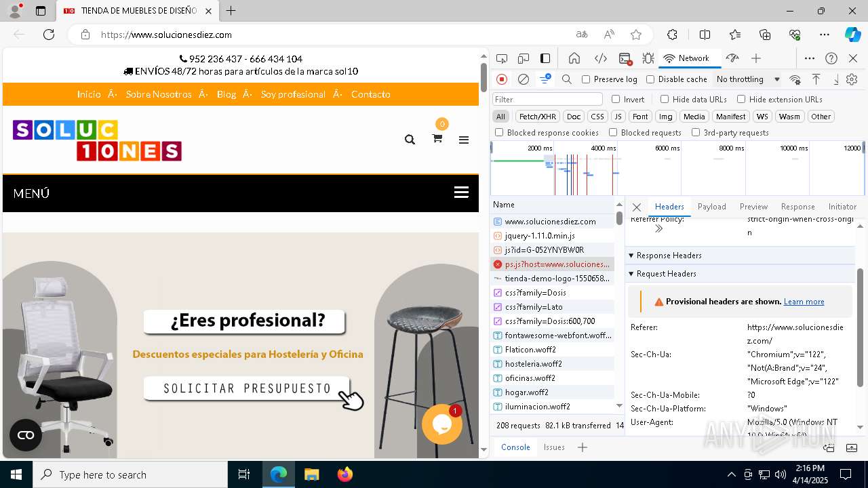This screenshot has height=488, width=868.
Task: Select the Headers tab
Action: 669,207
